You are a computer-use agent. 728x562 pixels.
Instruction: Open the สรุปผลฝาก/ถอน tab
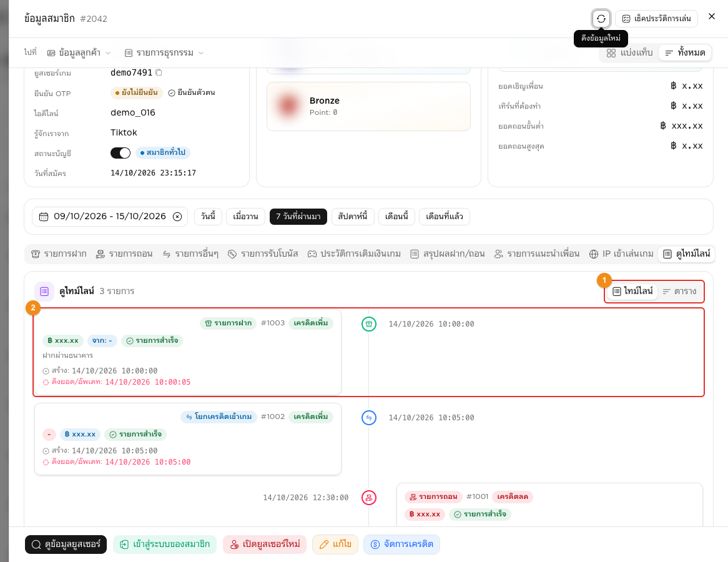[x=448, y=254]
